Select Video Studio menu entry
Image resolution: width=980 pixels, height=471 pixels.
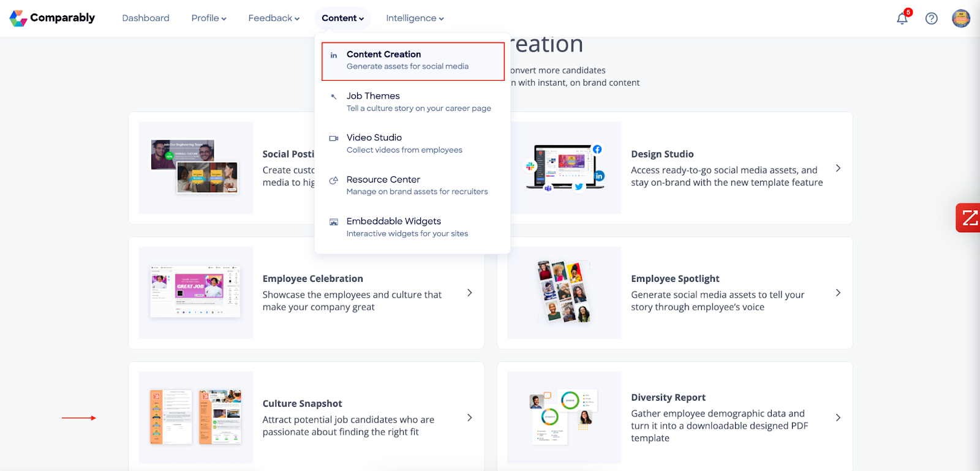point(413,144)
